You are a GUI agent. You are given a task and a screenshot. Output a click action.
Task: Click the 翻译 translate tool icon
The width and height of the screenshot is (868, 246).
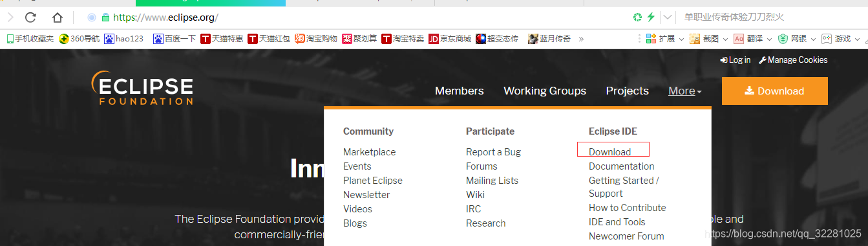pyautogui.click(x=739, y=39)
